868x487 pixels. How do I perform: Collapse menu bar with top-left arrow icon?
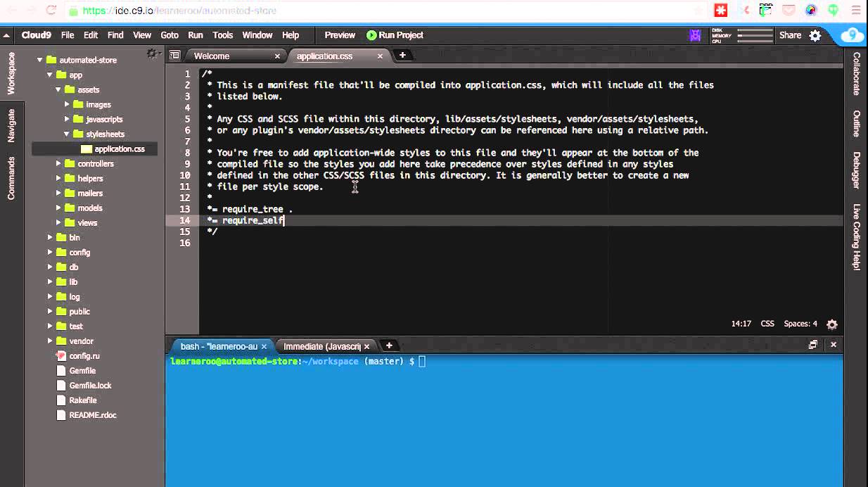[6, 35]
